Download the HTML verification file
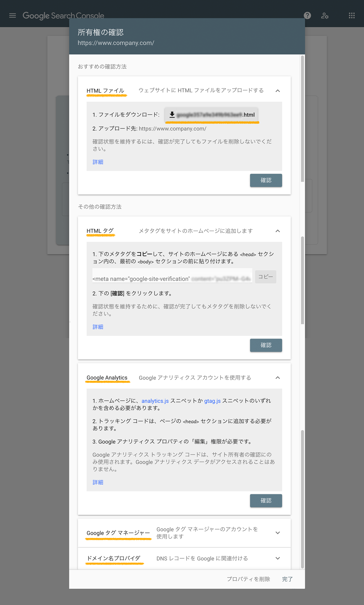The height and width of the screenshot is (605, 364). [x=212, y=115]
